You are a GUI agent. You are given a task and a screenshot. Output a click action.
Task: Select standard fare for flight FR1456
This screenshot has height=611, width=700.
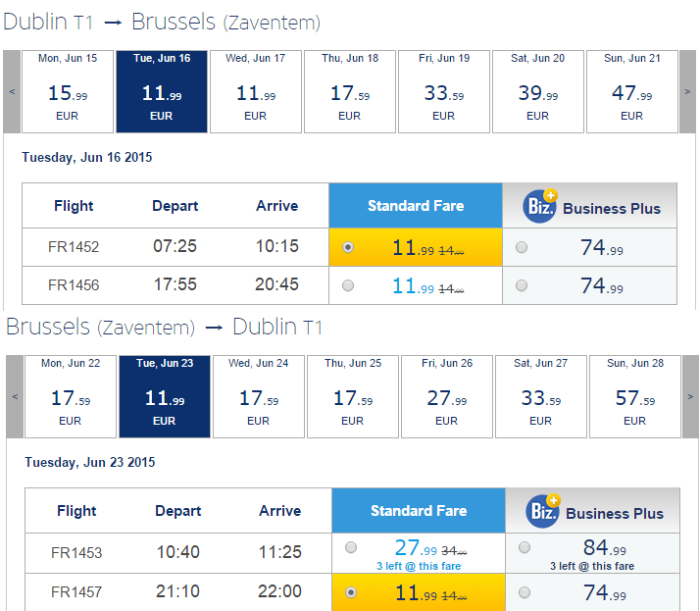coord(348,285)
